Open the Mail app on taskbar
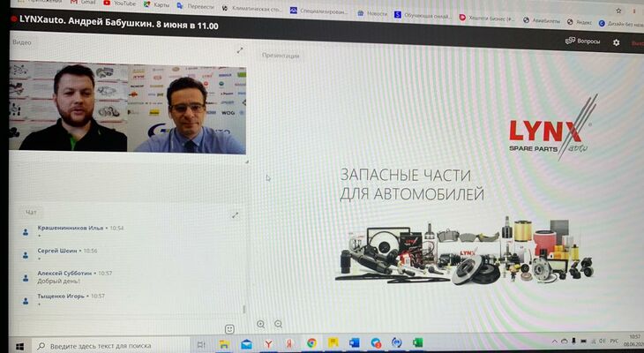 pyautogui.click(x=246, y=344)
